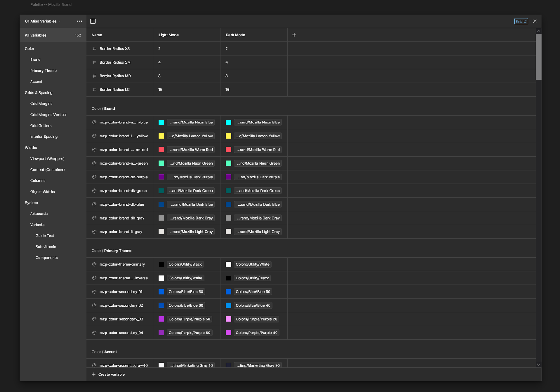The height and width of the screenshot is (392, 560).
Task: Select Grids & Spacing in sidebar
Action: (39, 93)
